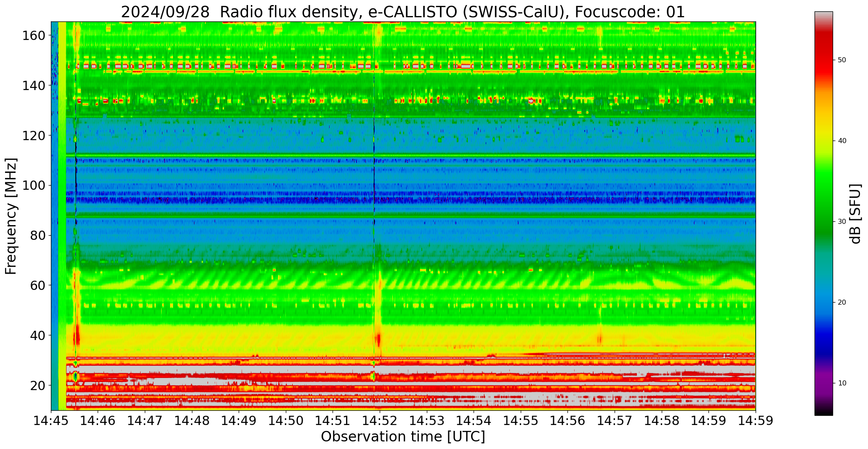Click x-axis tick label 14:57
The width and height of the screenshot is (868, 449).
pos(615,420)
